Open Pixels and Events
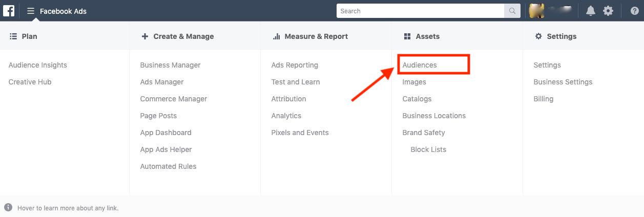This screenshot has height=217, width=644. pos(300,133)
